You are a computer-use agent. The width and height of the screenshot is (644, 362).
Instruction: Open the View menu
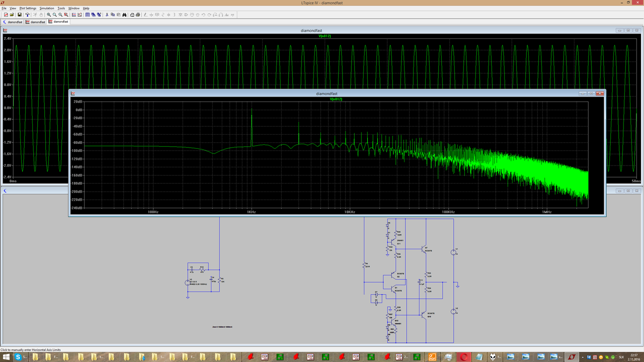click(13, 9)
